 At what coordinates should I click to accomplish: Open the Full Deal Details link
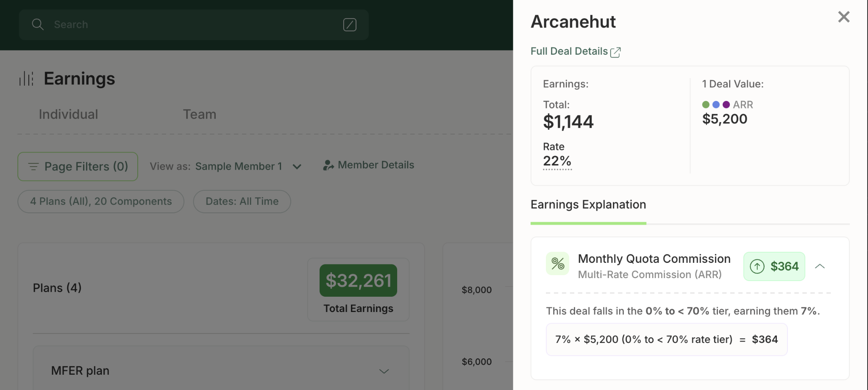click(x=569, y=51)
